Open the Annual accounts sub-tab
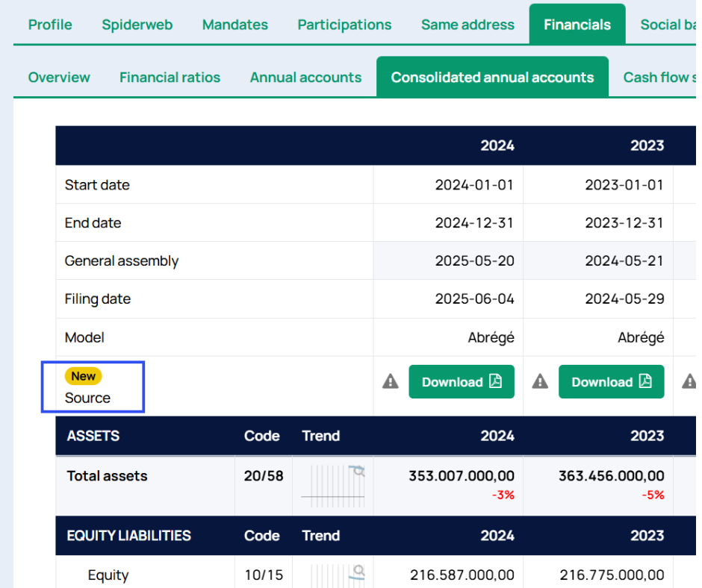The width and height of the screenshot is (702, 588). [305, 78]
